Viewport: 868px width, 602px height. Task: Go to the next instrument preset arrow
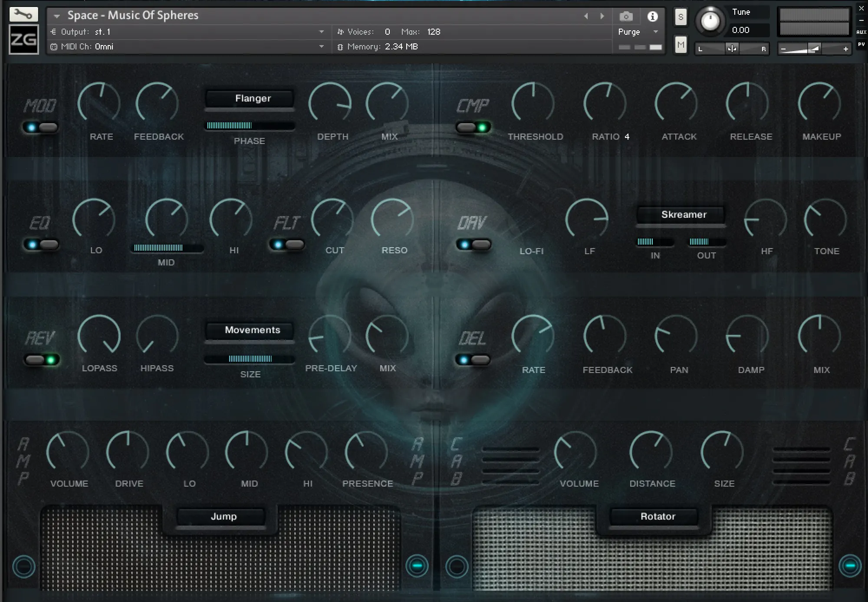click(x=602, y=16)
